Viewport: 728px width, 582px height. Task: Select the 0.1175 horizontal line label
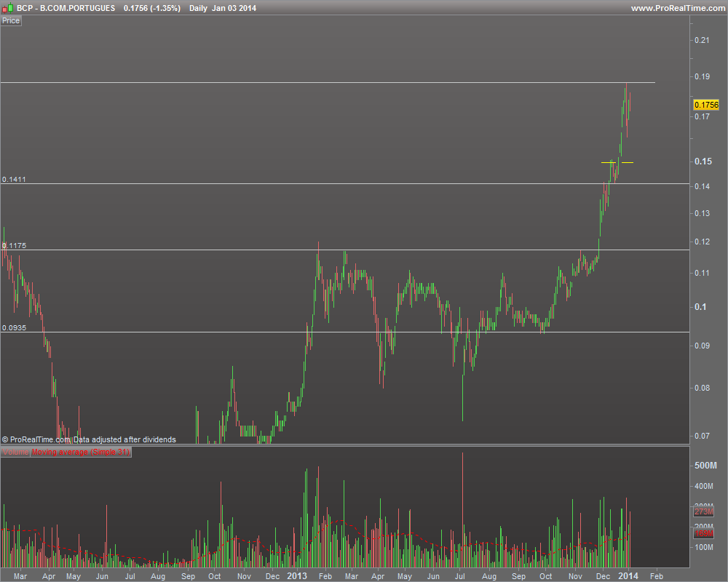[14, 245]
